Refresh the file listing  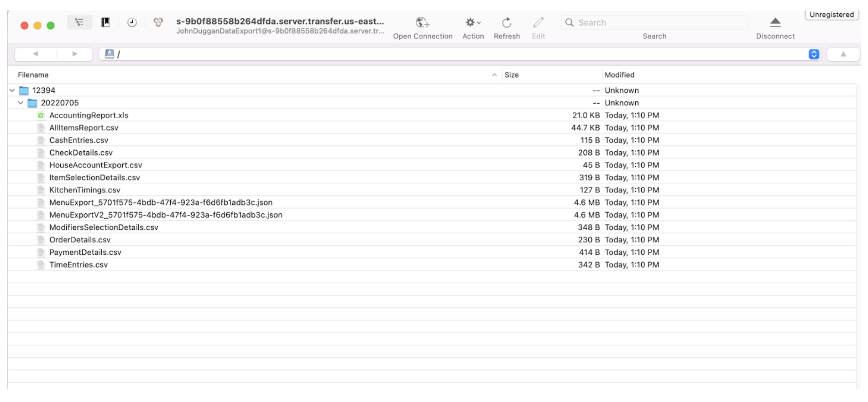coord(507,22)
